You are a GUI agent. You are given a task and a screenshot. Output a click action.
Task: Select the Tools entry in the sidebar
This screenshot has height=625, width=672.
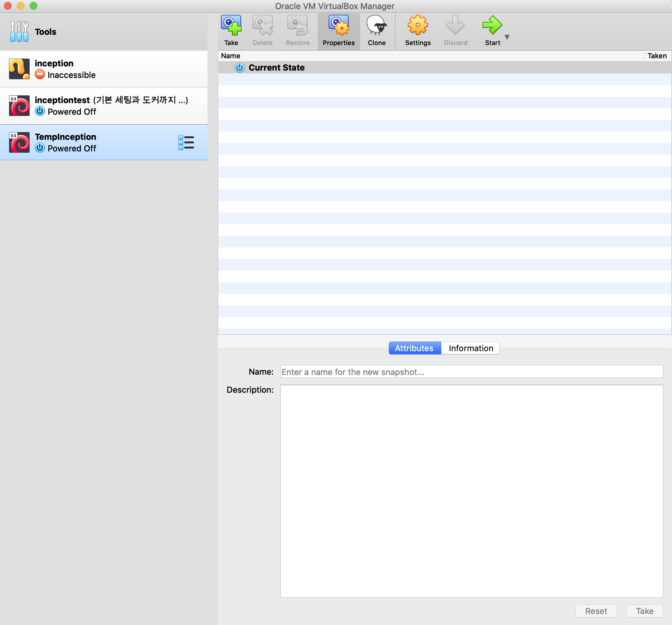pos(104,32)
